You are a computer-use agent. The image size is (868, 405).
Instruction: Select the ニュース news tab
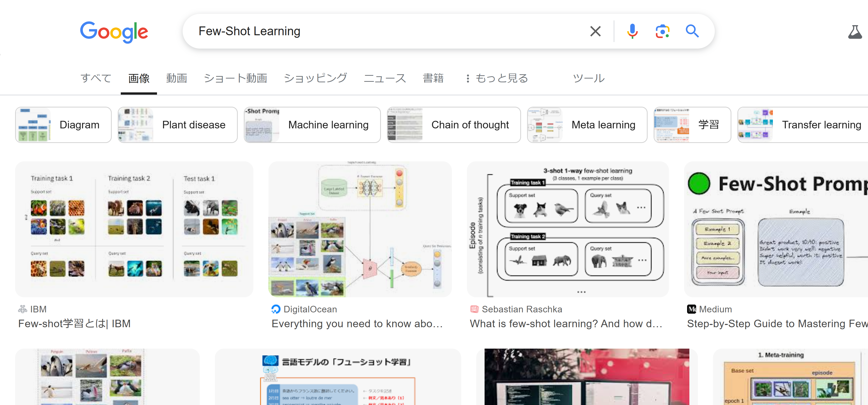pyautogui.click(x=385, y=78)
